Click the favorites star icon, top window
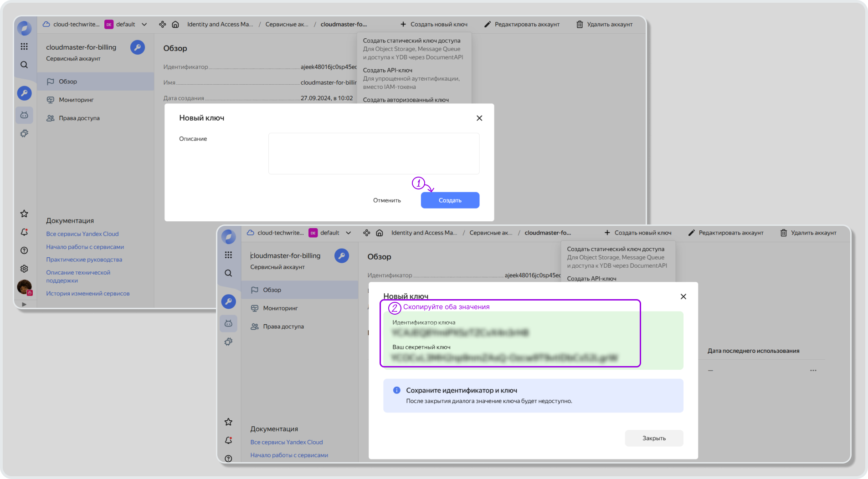The height and width of the screenshot is (479, 868). pyautogui.click(x=24, y=214)
